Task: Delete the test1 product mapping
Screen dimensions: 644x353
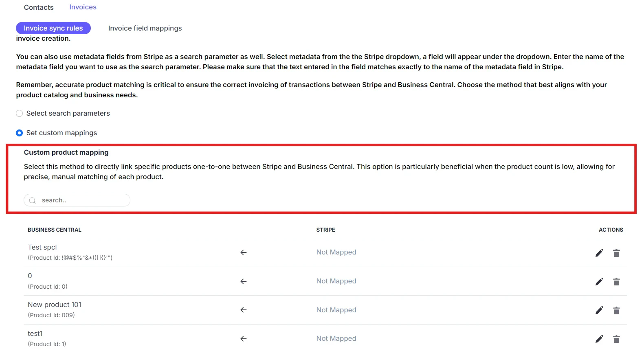Action: (616, 339)
